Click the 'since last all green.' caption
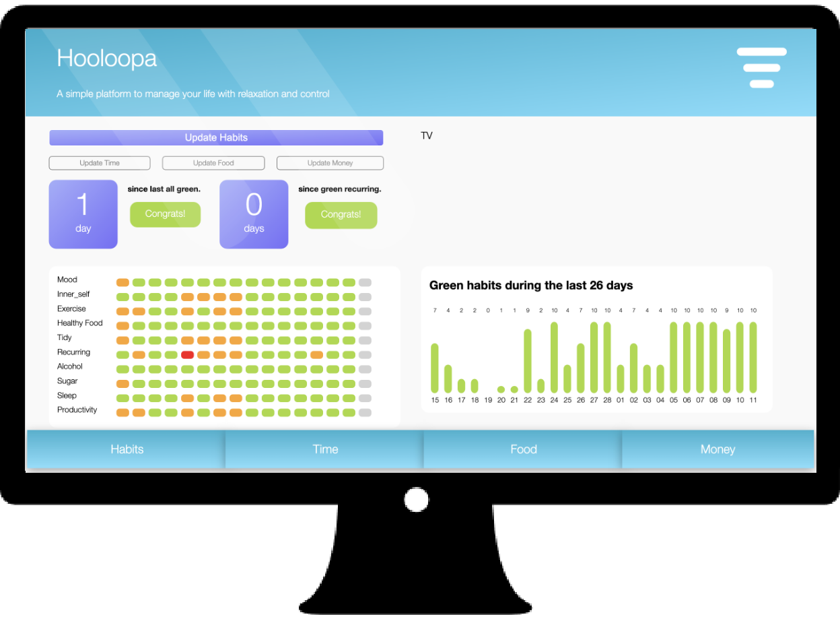840x623 pixels. 164,189
